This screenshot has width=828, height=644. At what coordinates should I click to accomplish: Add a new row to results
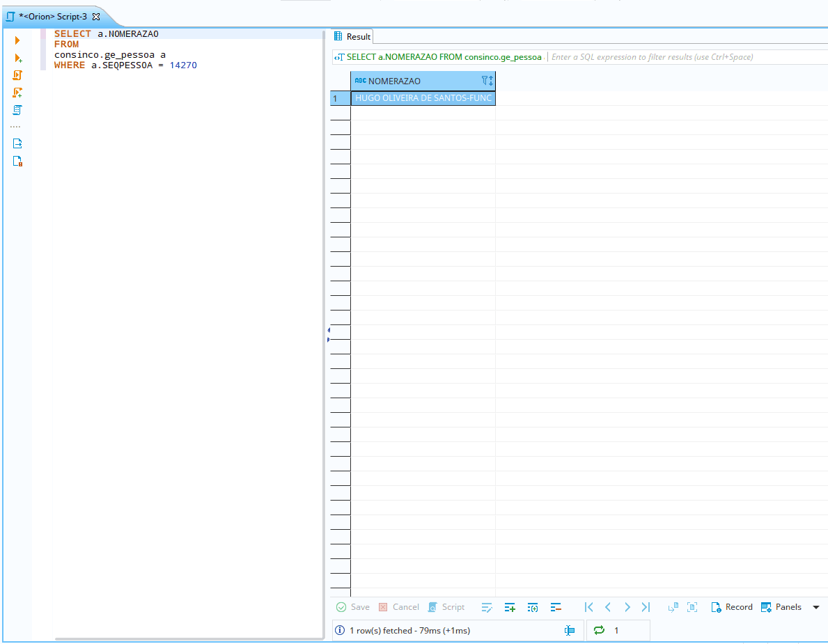(509, 606)
